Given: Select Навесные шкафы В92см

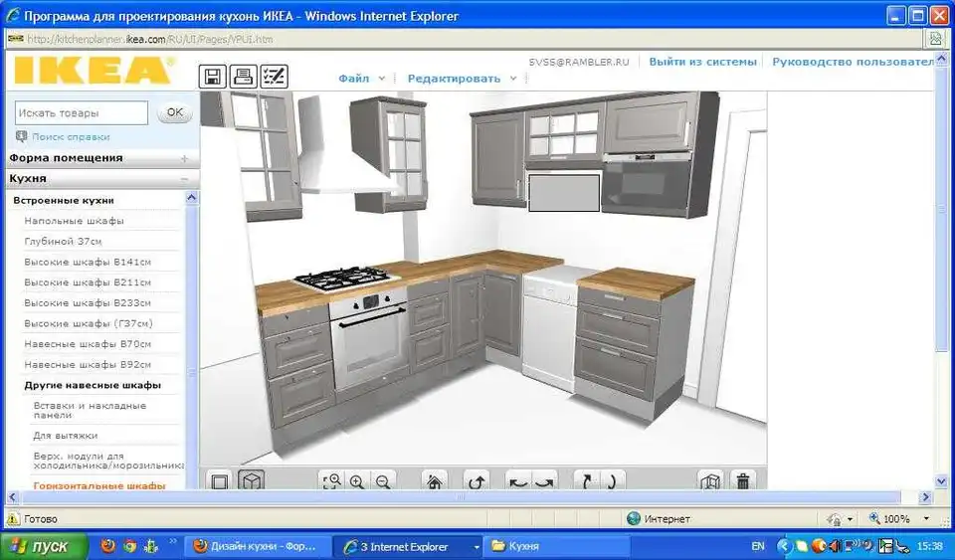Looking at the screenshot, I should pos(88,365).
